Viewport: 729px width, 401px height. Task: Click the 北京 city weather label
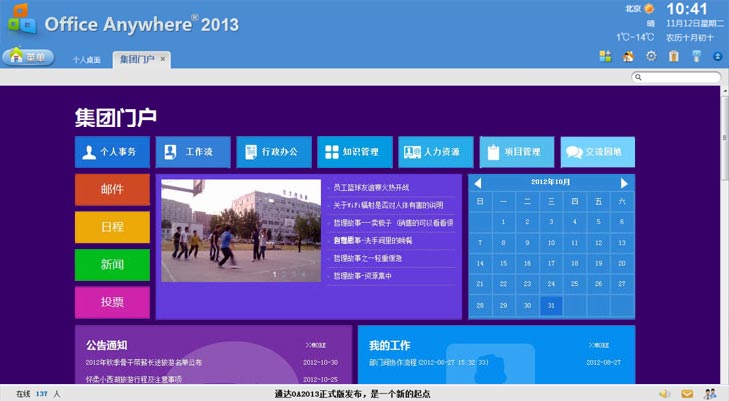coord(633,8)
